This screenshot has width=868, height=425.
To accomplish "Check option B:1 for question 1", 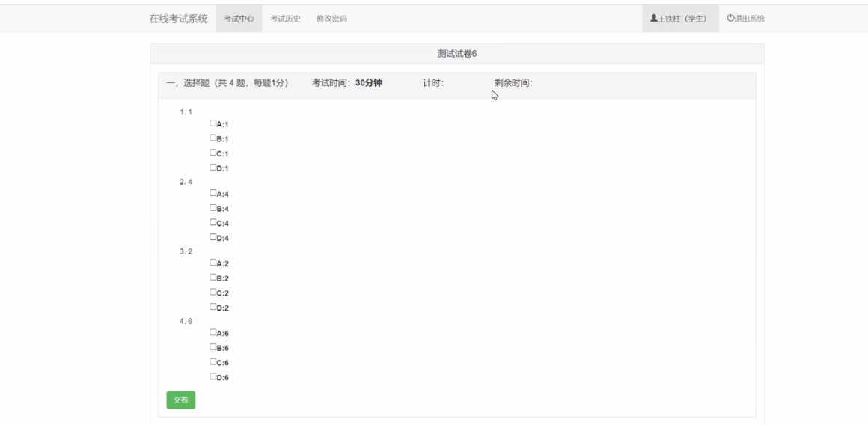I will click(x=213, y=138).
